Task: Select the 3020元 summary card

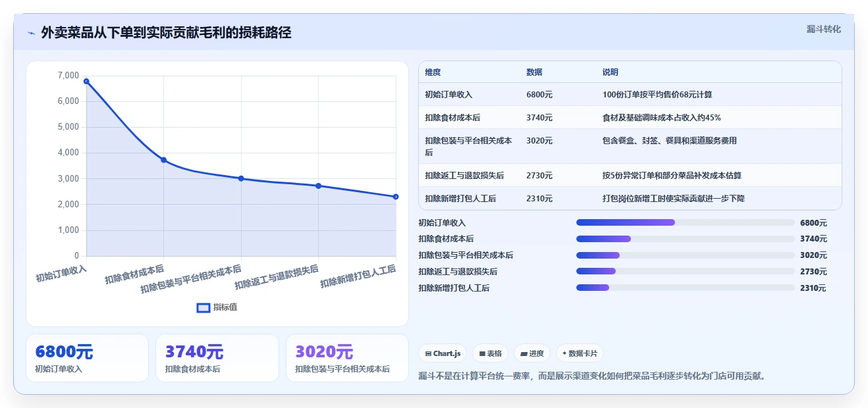Action: click(347, 358)
